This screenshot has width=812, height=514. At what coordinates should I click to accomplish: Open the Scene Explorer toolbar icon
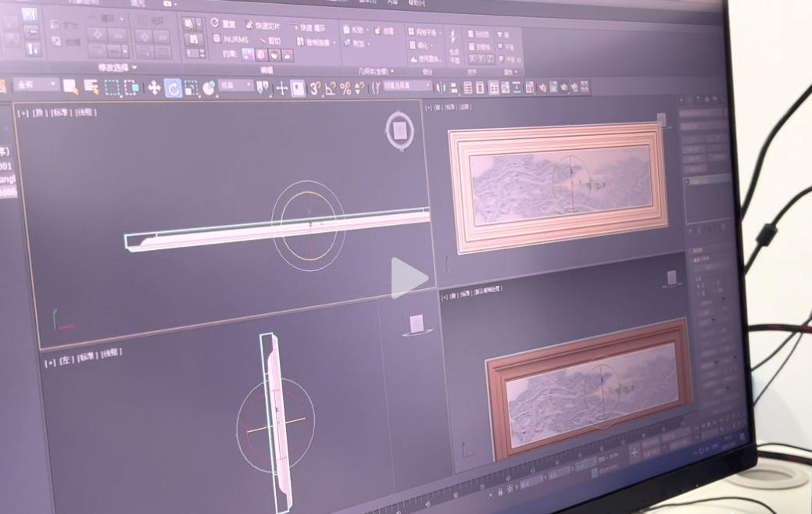(x=467, y=88)
